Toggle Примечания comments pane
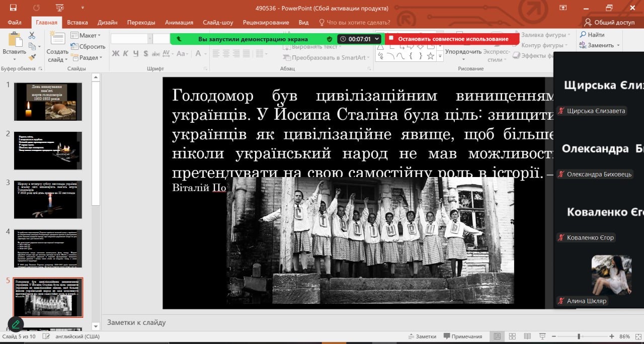 pyautogui.click(x=462, y=336)
